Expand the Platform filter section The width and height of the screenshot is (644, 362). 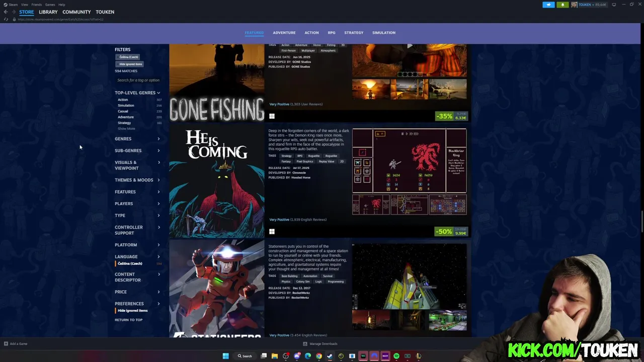coord(137,245)
